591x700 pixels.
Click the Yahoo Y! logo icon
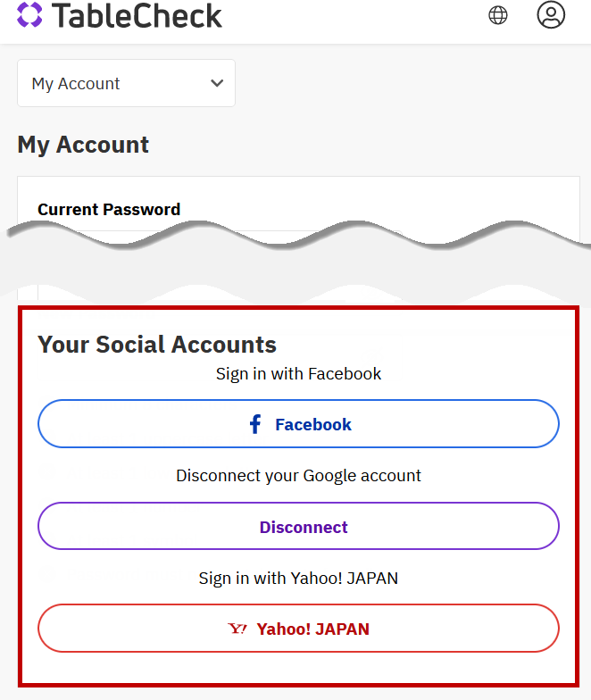(x=237, y=629)
